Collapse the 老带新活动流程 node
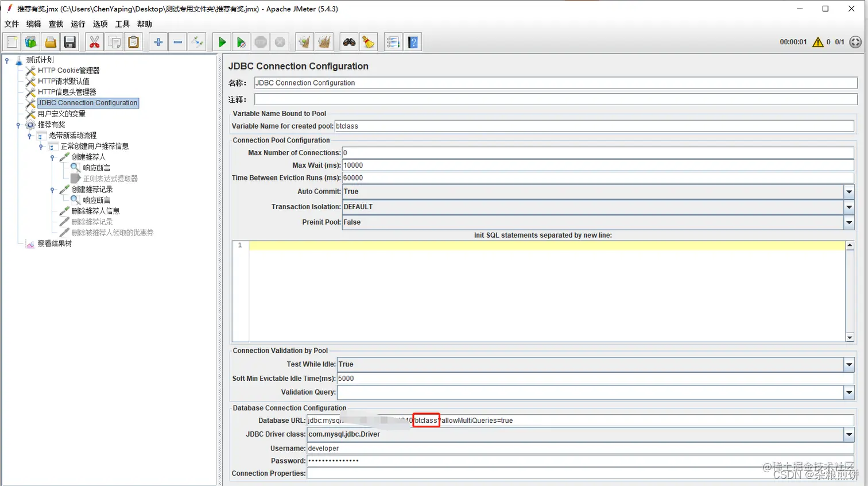 click(29, 136)
